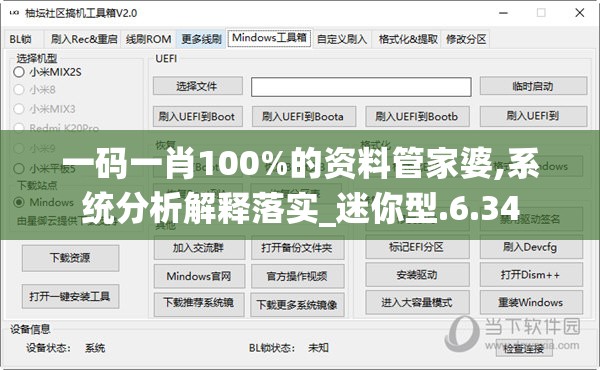This screenshot has height=370, width=600.
Task: Click the 刷入Devcfg button
Action: 531,247
